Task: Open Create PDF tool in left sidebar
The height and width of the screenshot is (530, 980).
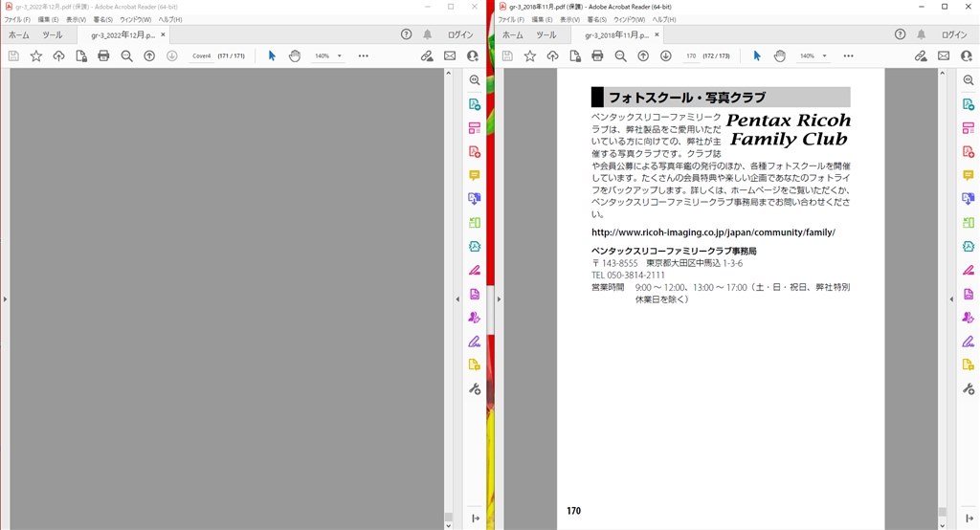Action: [475, 152]
